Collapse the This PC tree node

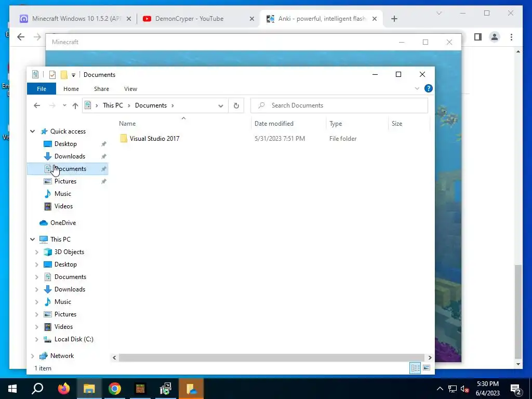point(33,240)
